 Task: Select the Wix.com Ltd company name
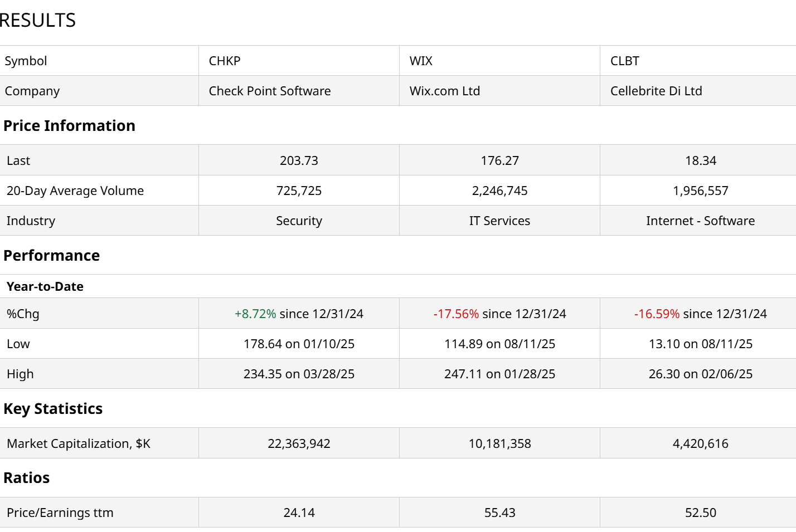445,91
